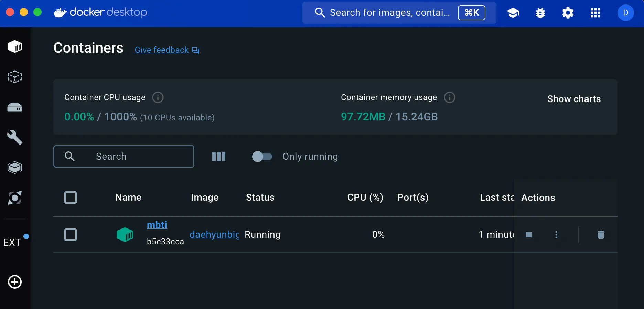Click the feedback speech bubble icon
Image resolution: width=644 pixels, height=309 pixels.
pos(195,50)
